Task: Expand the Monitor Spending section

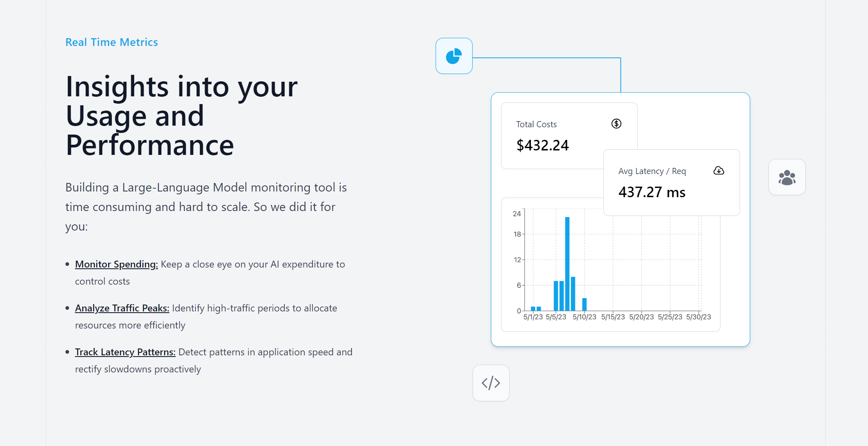Action: click(x=116, y=264)
